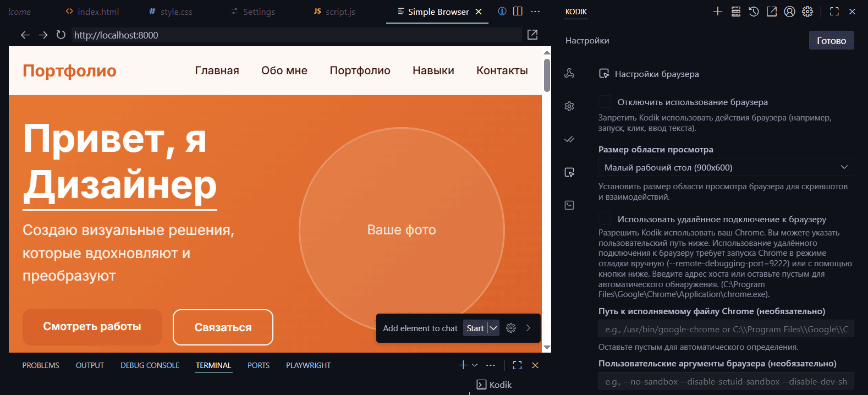Open auto-approve double-checkmark settings section
868x395 pixels.
point(569,139)
